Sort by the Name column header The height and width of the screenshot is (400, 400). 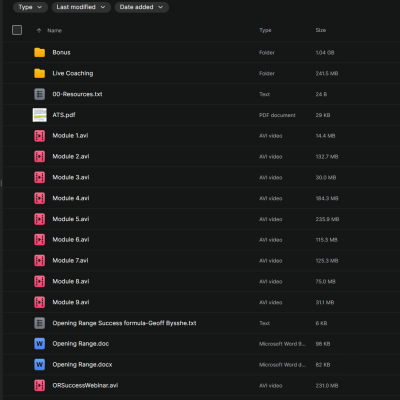(54, 30)
